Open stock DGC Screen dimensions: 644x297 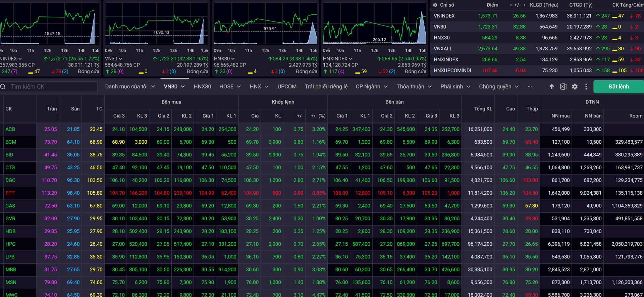[10, 180]
